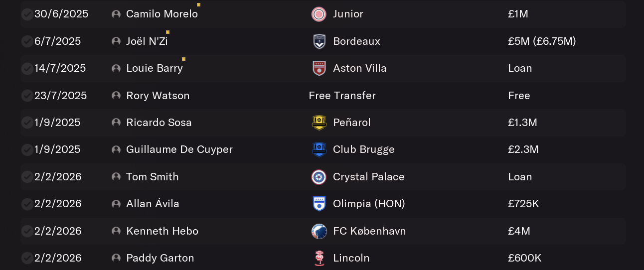Toggle the checkmark on the 23/7/2025 row
The height and width of the screenshot is (270, 644).
(x=27, y=95)
